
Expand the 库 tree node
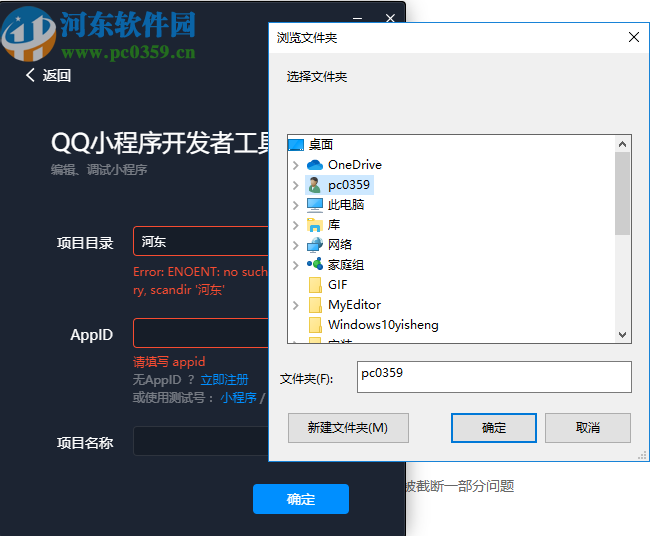[x=295, y=225]
